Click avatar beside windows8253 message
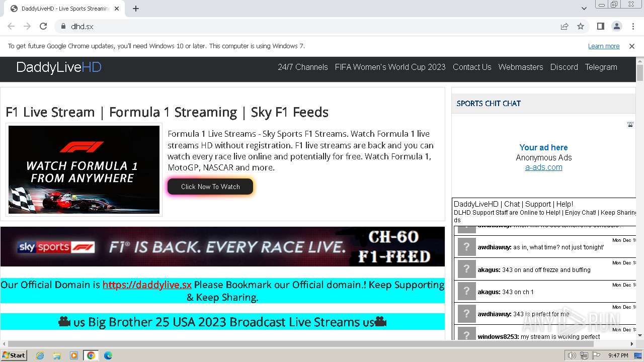The height and width of the screenshot is (362, 644). tap(466, 334)
